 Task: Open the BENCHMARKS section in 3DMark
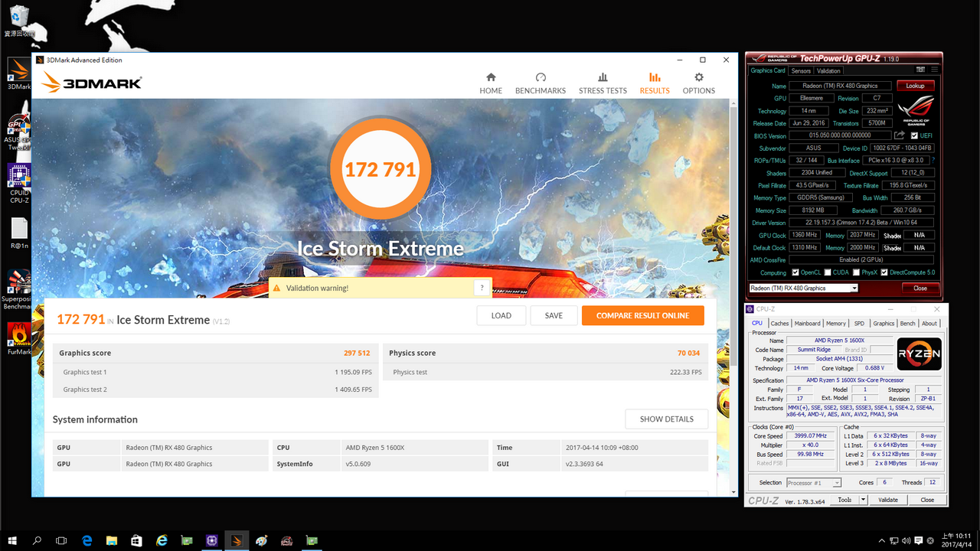point(541,83)
